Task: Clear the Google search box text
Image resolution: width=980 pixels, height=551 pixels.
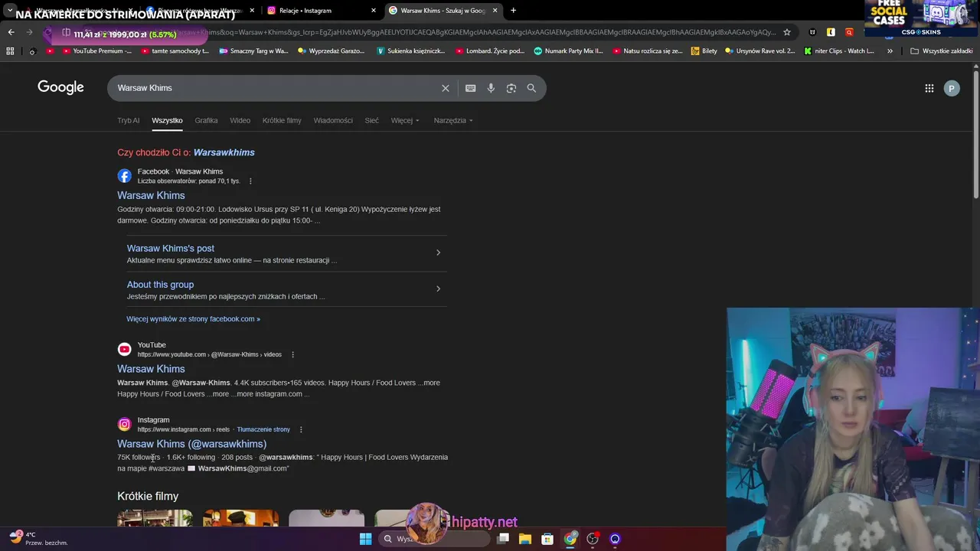Action: 445,88
